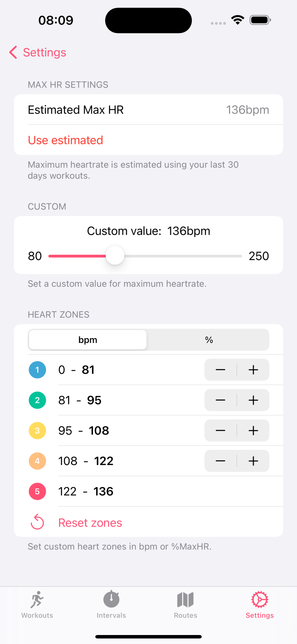Viewport: 297px width, 644px height.
Task: Tap the Reset zones link
Action: [90, 523]
